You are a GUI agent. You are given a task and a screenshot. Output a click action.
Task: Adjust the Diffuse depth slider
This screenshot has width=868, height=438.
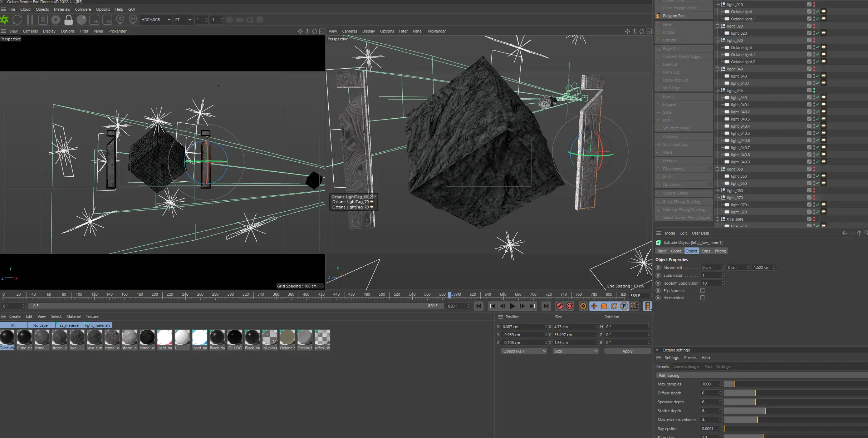(x=755, y=393)
